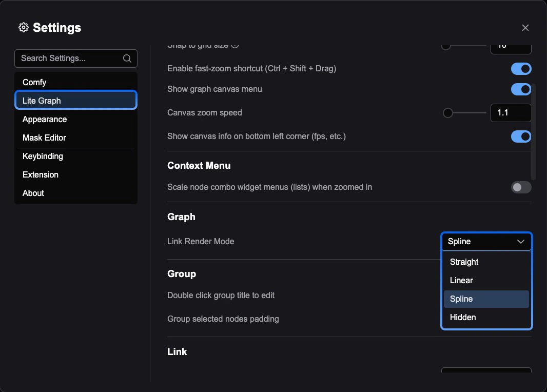Open the Keybinding settings section

[43, 156]
